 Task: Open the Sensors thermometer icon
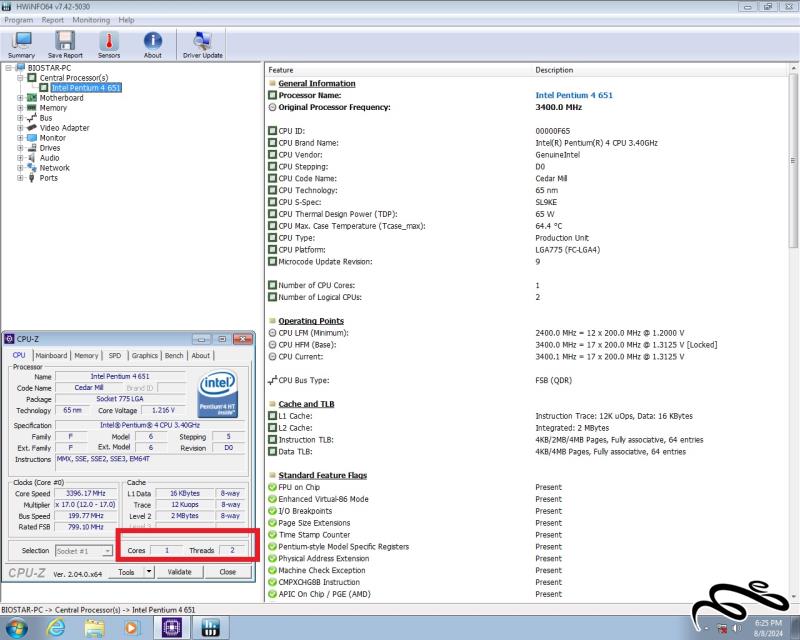point(109,45)
